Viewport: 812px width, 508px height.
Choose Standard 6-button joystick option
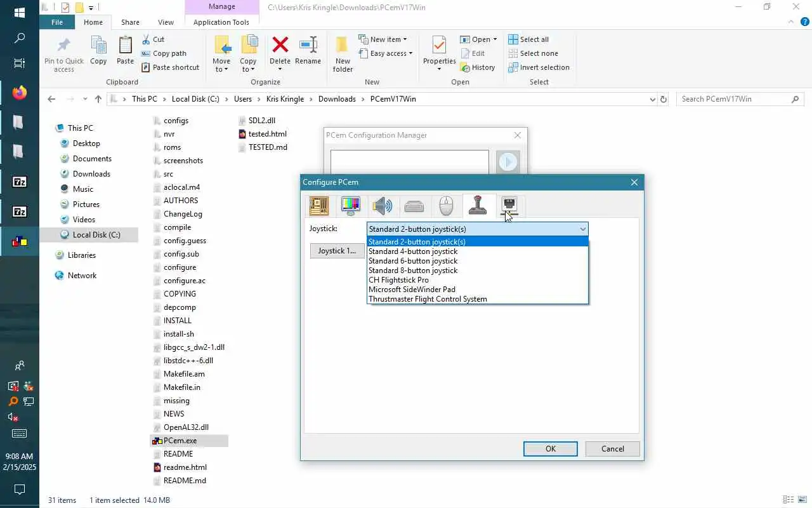click(x=478, y=261)
